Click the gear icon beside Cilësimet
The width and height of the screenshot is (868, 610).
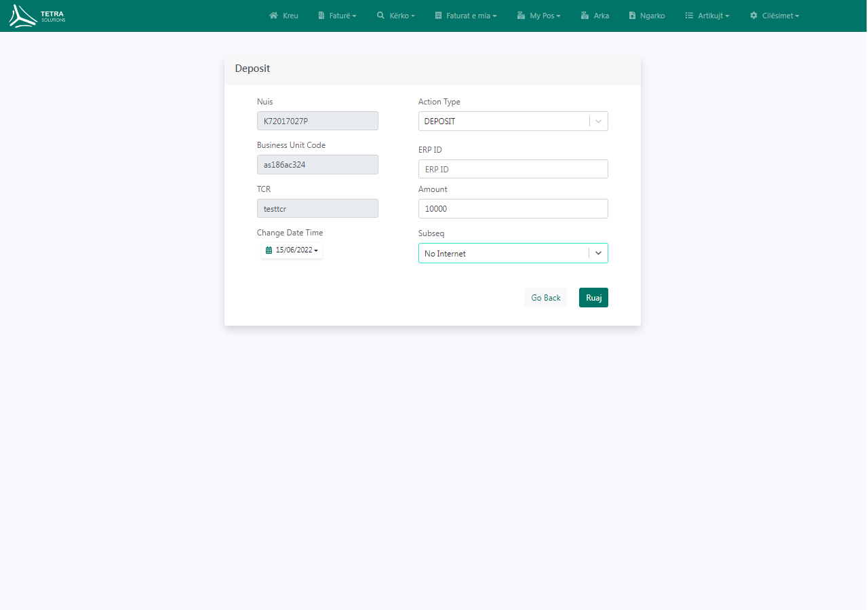click(753, 16)
